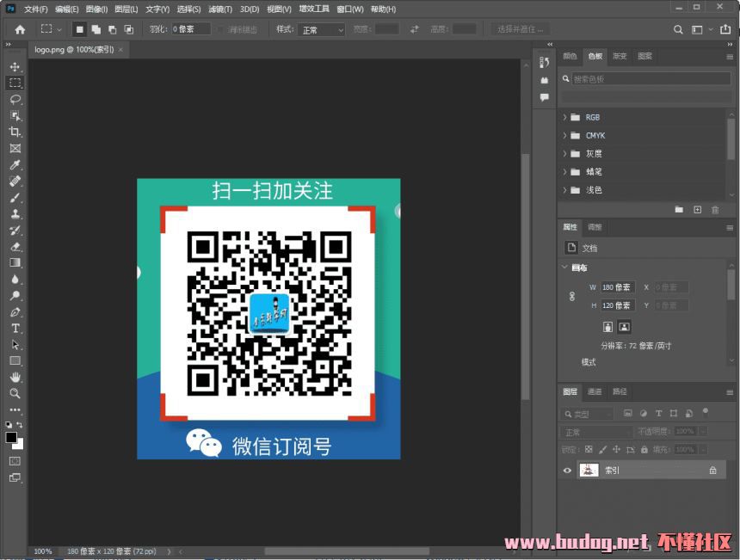Open the marquee tool preset dropdown

[x=59, y=30]
